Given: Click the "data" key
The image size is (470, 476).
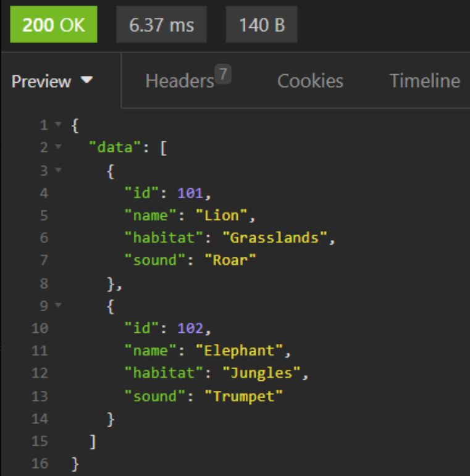Looking at the screenshot, I should (x=115, y=147).
